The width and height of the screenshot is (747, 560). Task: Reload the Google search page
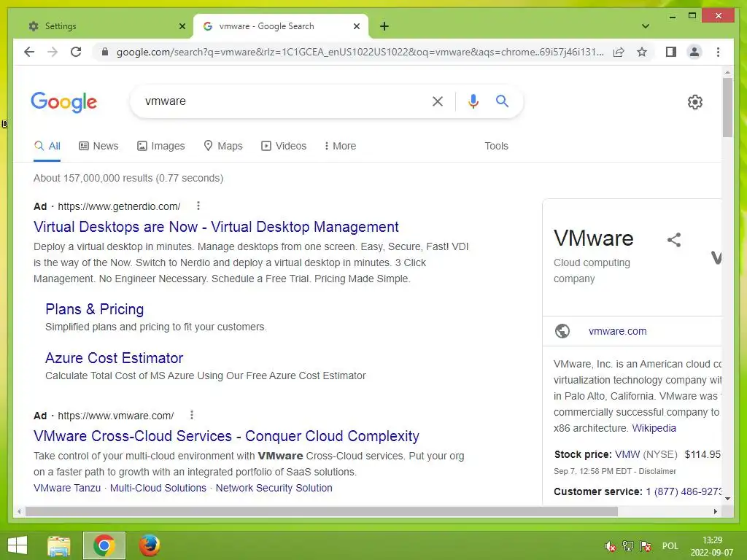76,52
